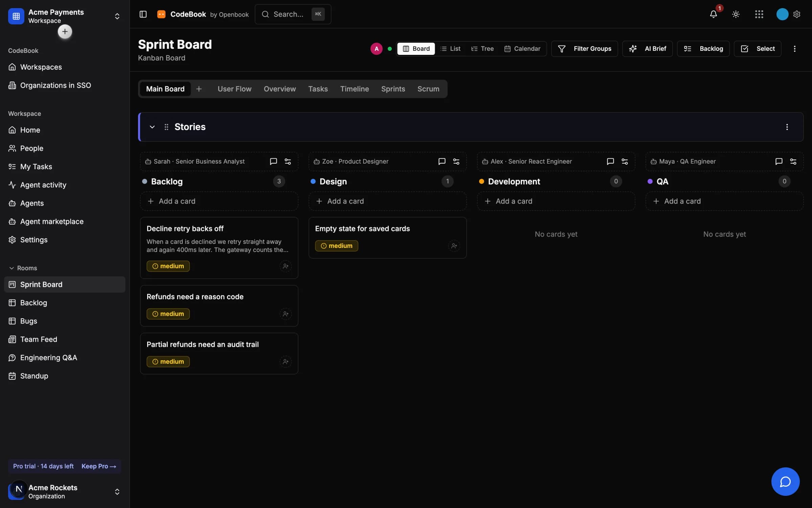Image resolution: width=812 pixels, height=508 pixels.
Task: Open chat for Alex's Development column
Action: [610, 162]
